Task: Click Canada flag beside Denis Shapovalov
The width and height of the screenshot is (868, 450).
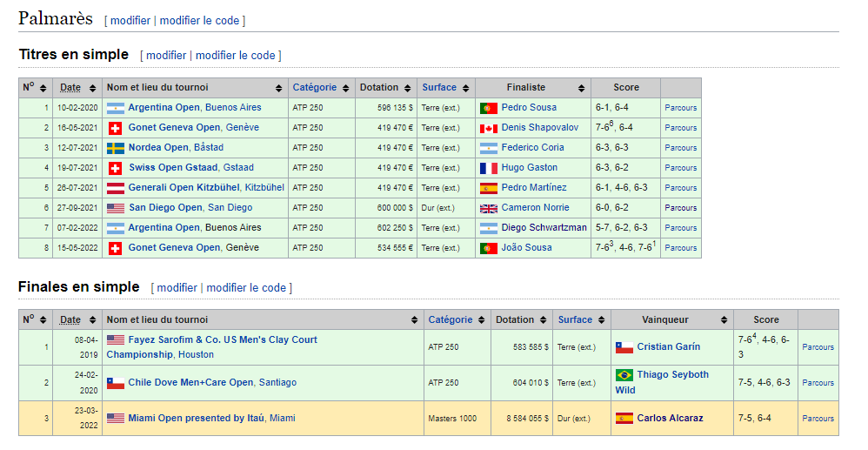Action: [x=488, y=128]
